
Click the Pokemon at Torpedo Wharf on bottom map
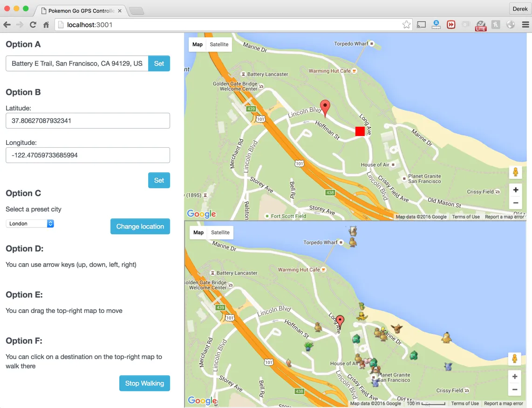(353, 242)
